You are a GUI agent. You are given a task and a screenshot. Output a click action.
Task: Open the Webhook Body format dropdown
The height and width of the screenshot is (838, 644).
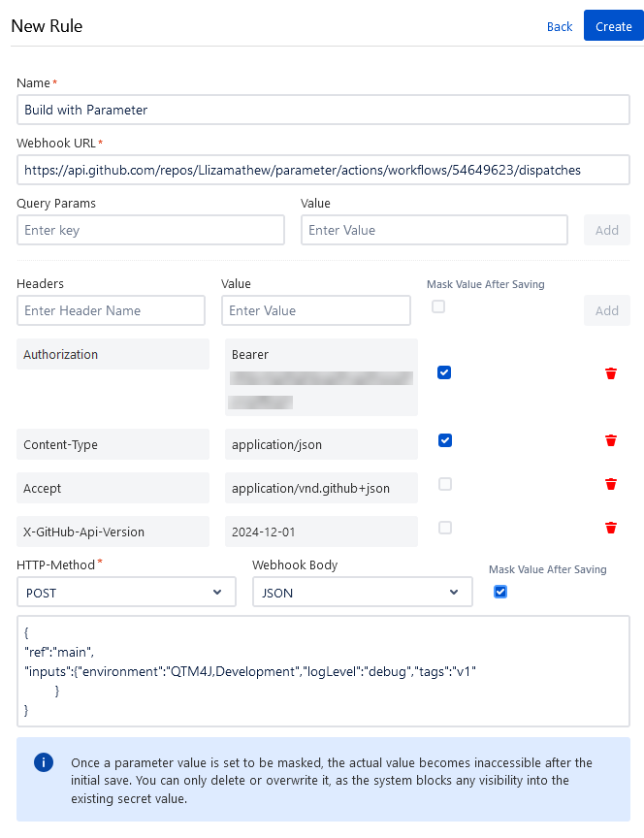pos(362,592)
